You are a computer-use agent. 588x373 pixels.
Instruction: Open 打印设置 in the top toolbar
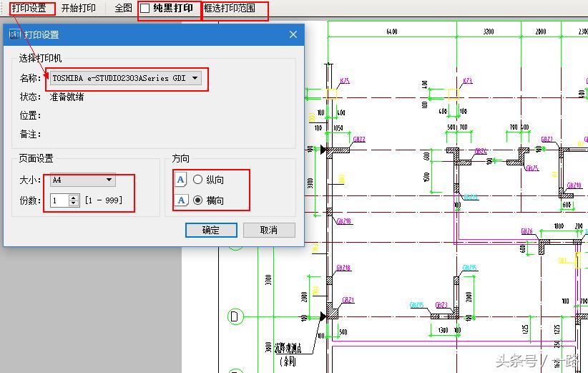tap(29, 9)
